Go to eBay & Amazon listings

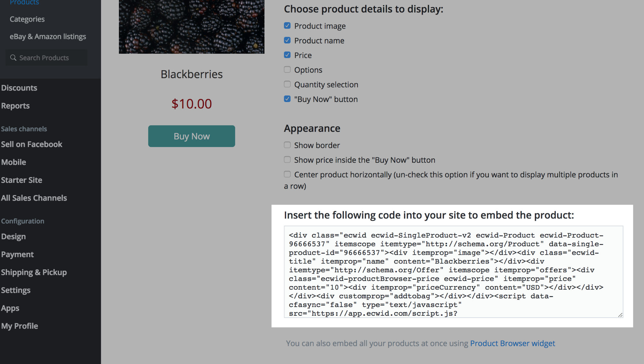click(x=48, y=37)
